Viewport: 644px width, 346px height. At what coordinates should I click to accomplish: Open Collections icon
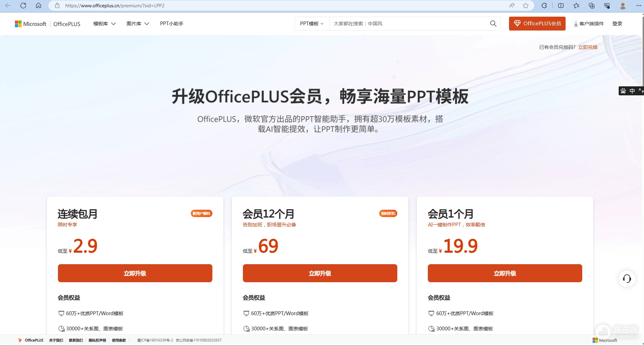[x=592, y=6]
